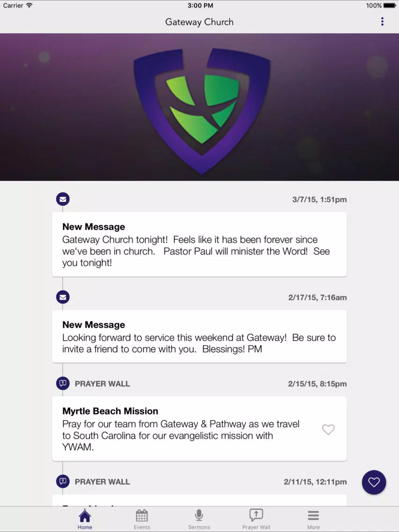Go to the Prayer Wall tab
This screenshot has width=399, height=532.
256,519
